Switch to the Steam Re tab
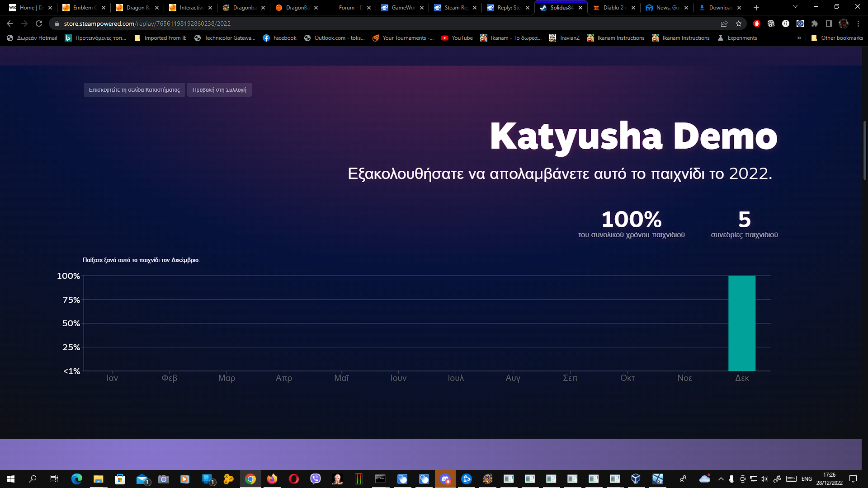868x488 pixels. (455, 8)
